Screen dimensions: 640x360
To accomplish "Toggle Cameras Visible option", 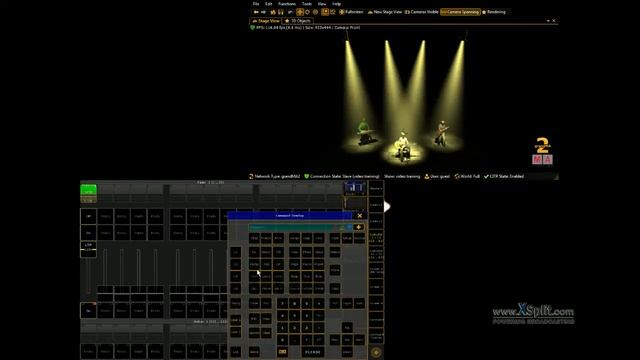I will pyautogui.click(x=421, y=12).
